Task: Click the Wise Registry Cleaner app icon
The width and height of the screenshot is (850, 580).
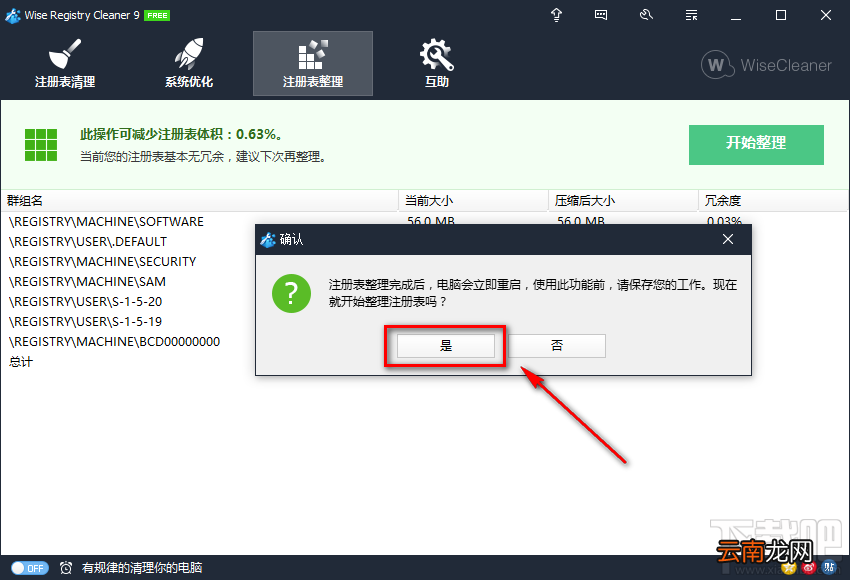Action: 12,15
